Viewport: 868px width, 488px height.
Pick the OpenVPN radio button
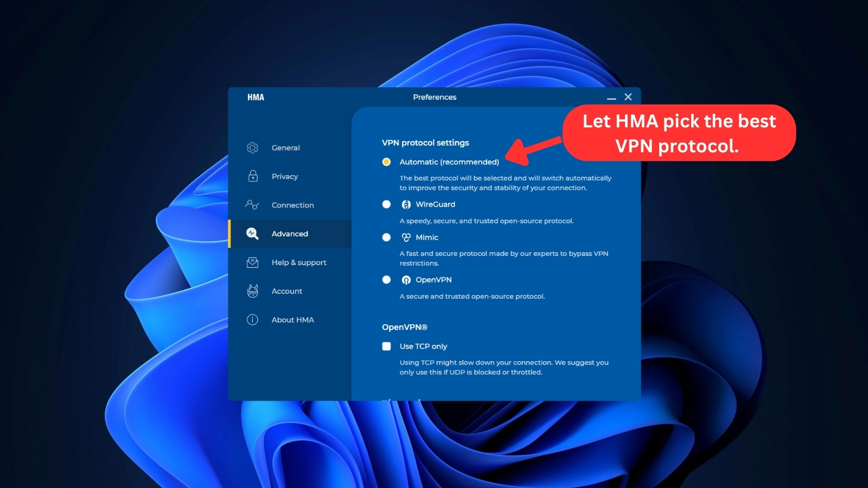tap(386, 280)
